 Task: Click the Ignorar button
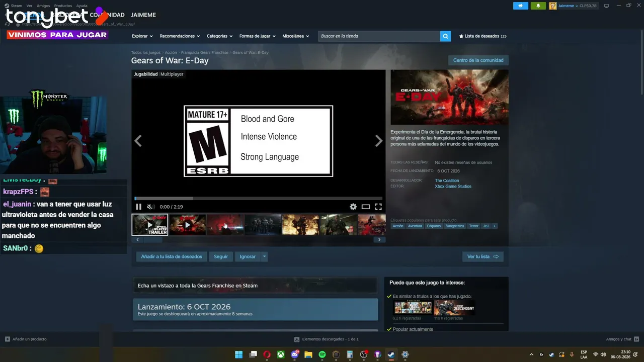(248, 256)
